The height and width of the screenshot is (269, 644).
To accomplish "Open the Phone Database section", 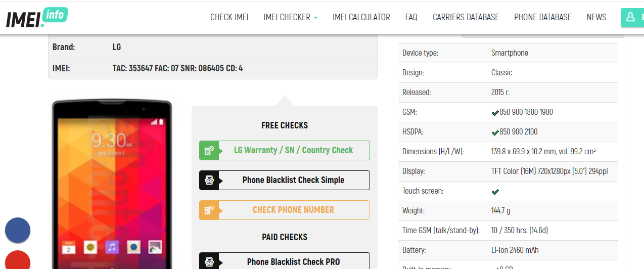I will click(542, 17).
